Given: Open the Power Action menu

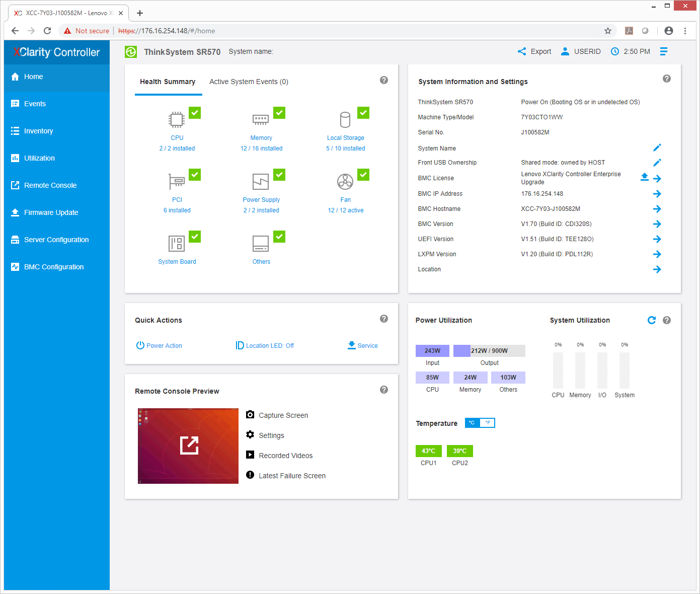Looking at the screenshot, I should click(x=159, y=345).
